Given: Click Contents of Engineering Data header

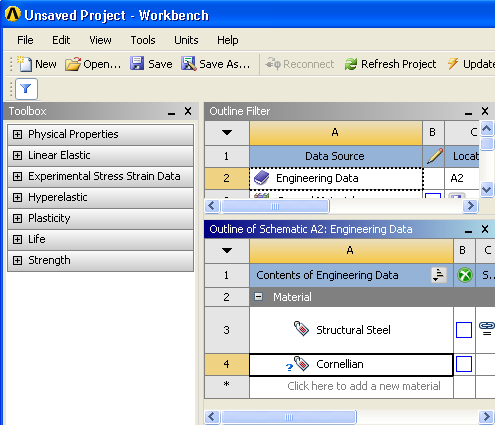Looking at the screenshot, I should coord(327,275).
